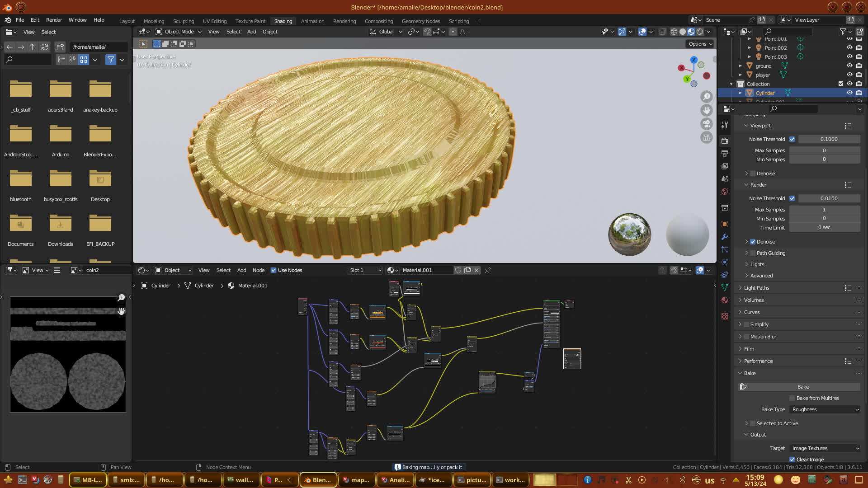868x488 pixels.
Task: Disable the Use Nodes checkbox
Action: [274, 270]
